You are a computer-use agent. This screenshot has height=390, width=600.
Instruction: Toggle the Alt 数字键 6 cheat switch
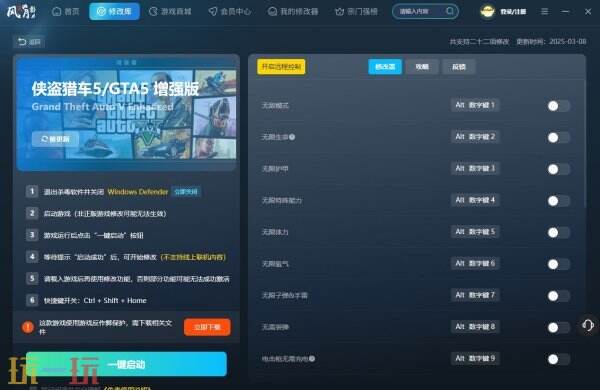click(x=558, y=264)
